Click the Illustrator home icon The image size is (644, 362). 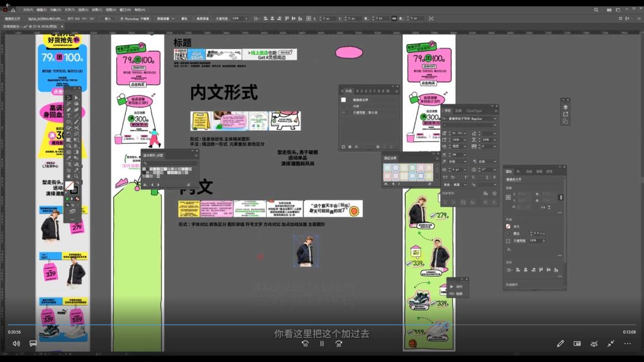pos(12,10)
